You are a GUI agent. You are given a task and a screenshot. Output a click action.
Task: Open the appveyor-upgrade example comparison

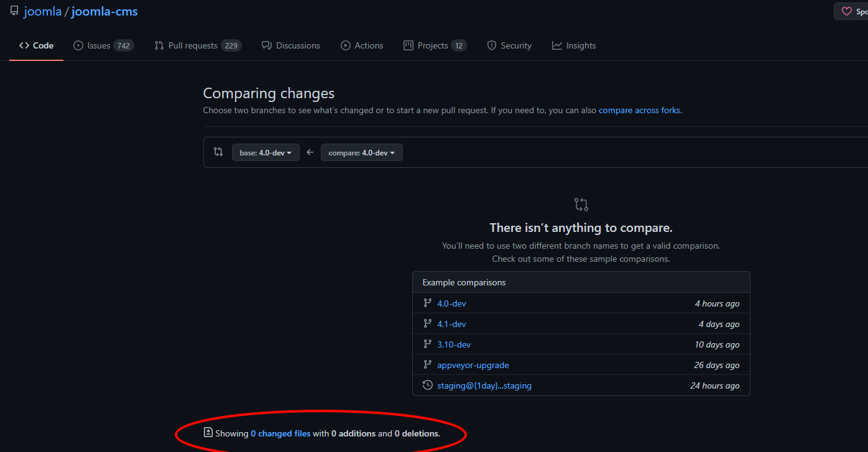click(x=473, y=365)
